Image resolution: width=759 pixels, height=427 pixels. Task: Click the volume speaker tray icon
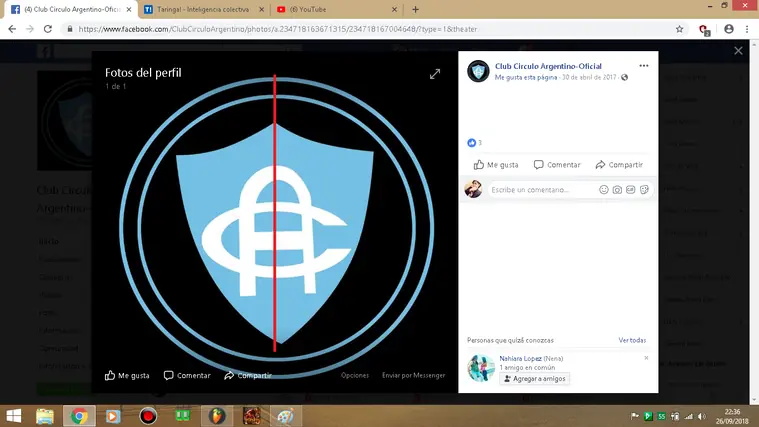702,416
